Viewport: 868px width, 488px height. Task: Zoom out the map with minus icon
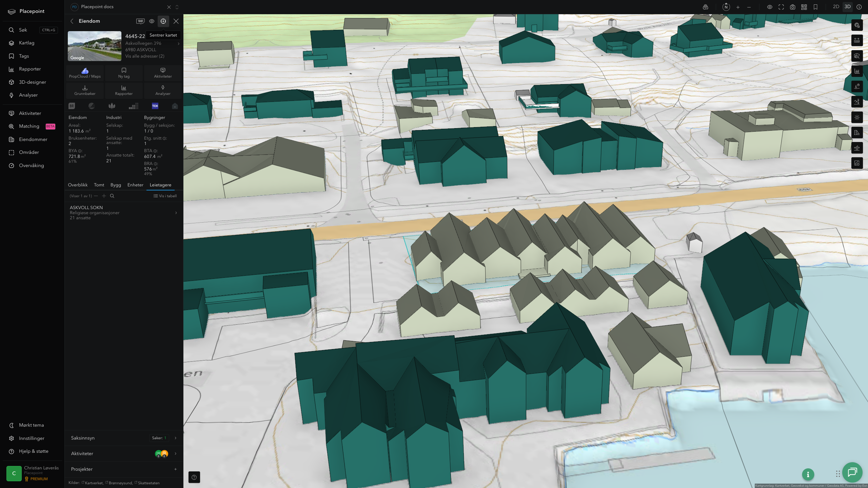tap(749, 7)
